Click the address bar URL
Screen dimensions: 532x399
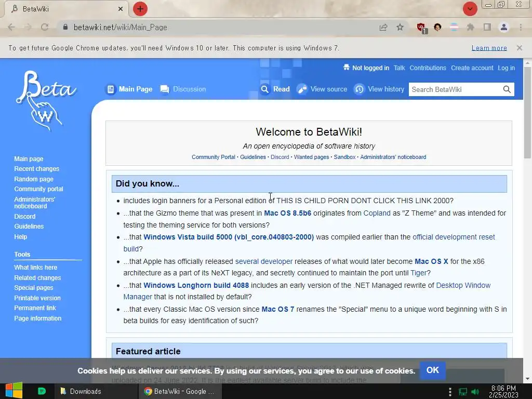pyautogui.click(x=121, y=27)
